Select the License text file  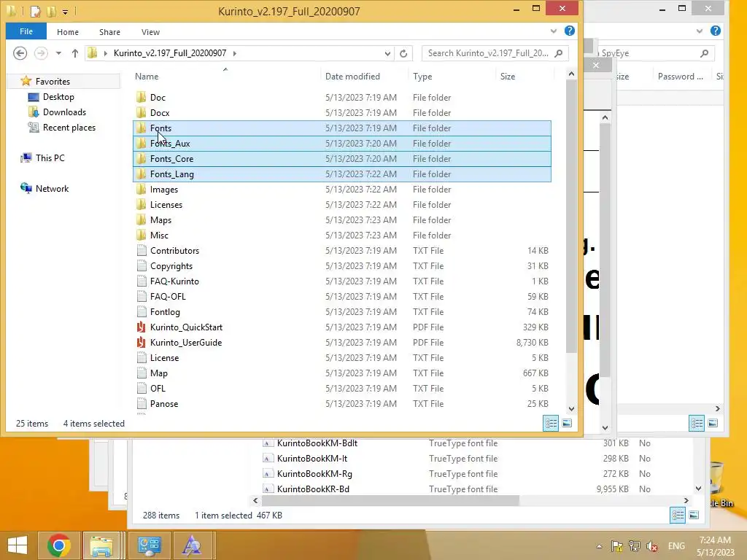click(x=341, y=357)
